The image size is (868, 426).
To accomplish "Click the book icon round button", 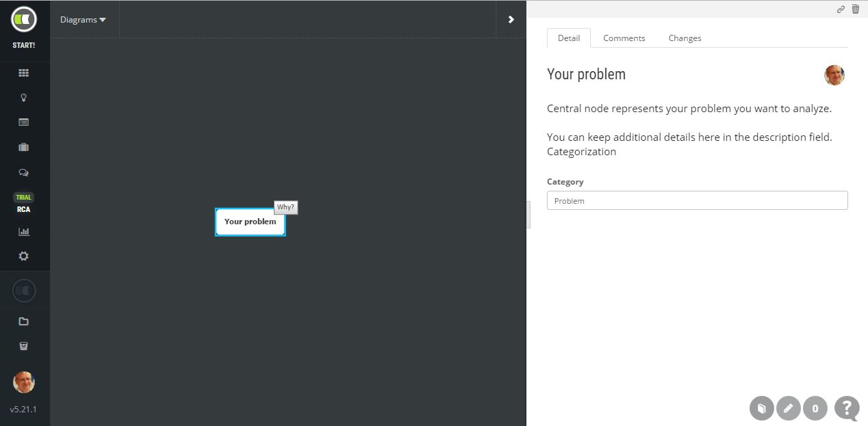I will [x=761, y=408].
